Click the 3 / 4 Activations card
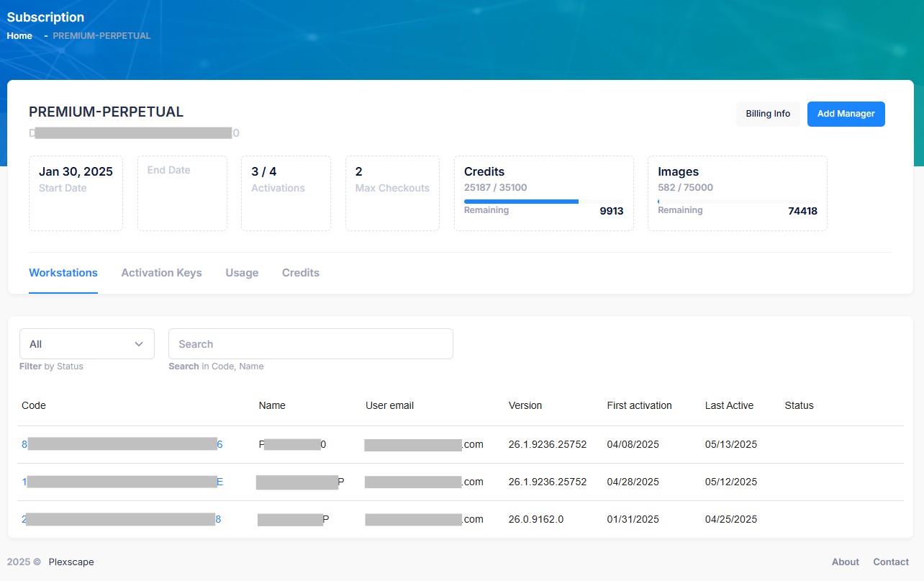Viewport: 924px width, 581px height. click(x=286, y=194)
